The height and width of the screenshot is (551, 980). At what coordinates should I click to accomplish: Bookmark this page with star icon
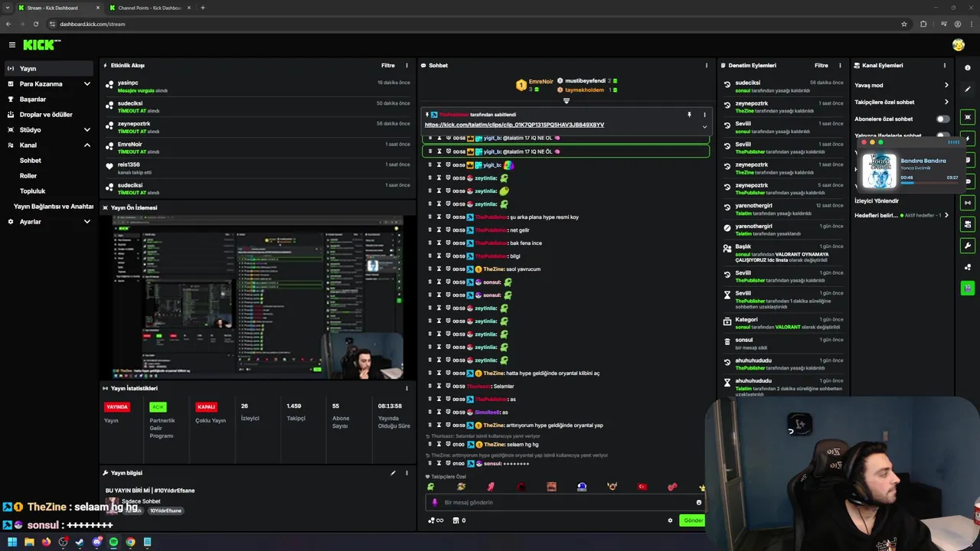pyautogui.click(x=904, y=24)
